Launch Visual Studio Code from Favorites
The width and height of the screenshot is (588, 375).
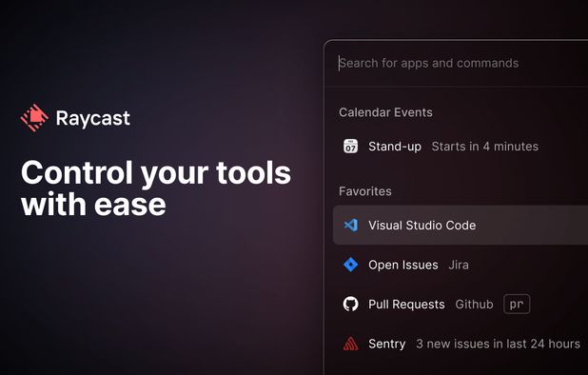461,225
